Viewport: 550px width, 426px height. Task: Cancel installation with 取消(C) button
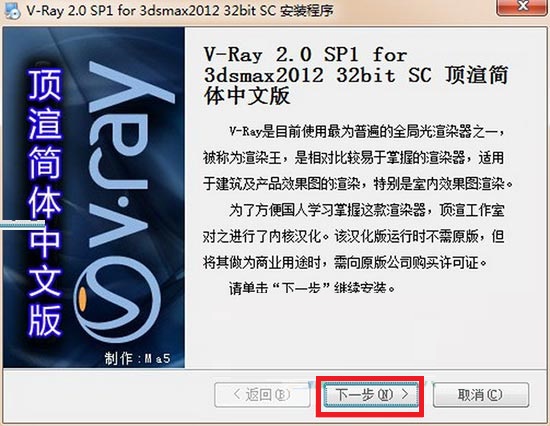point(481,395)
